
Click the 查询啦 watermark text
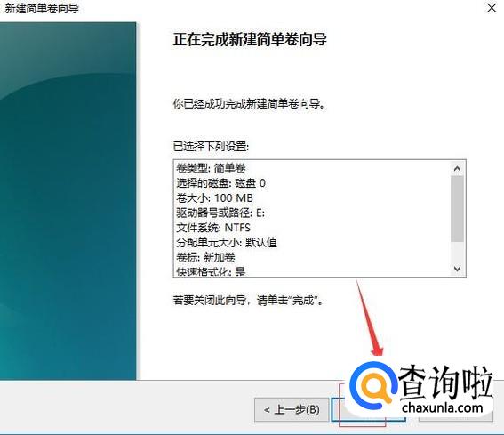[445, 383]
